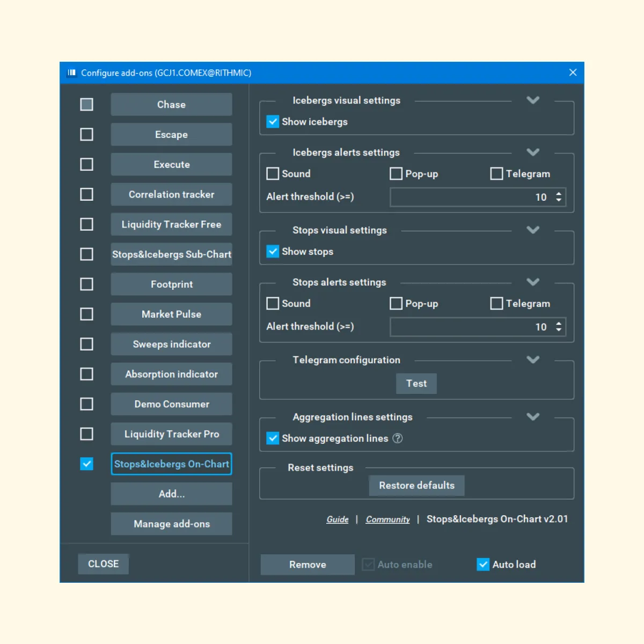Click the help icon beside Show aggregation lines

(x=398, y=438)
